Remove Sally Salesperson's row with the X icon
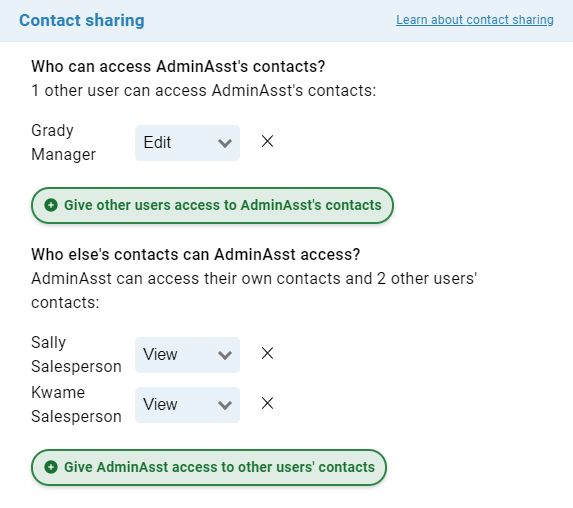 pos(267,353)
